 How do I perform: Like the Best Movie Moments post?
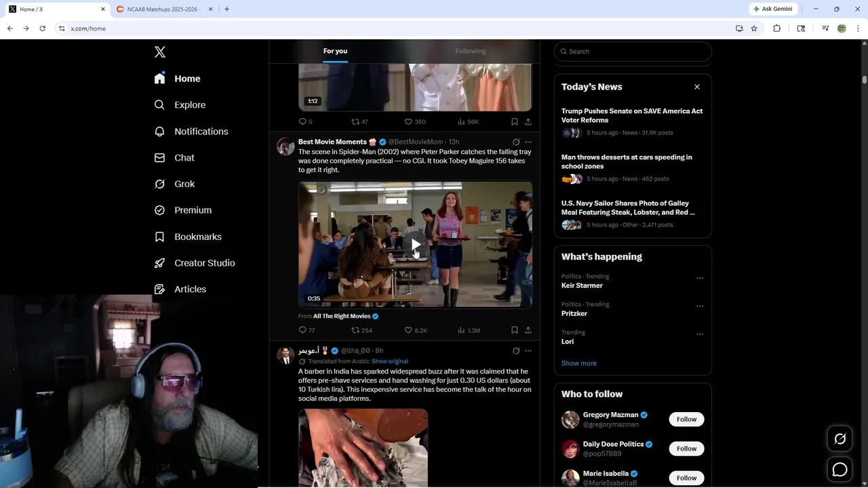point(416,330)
